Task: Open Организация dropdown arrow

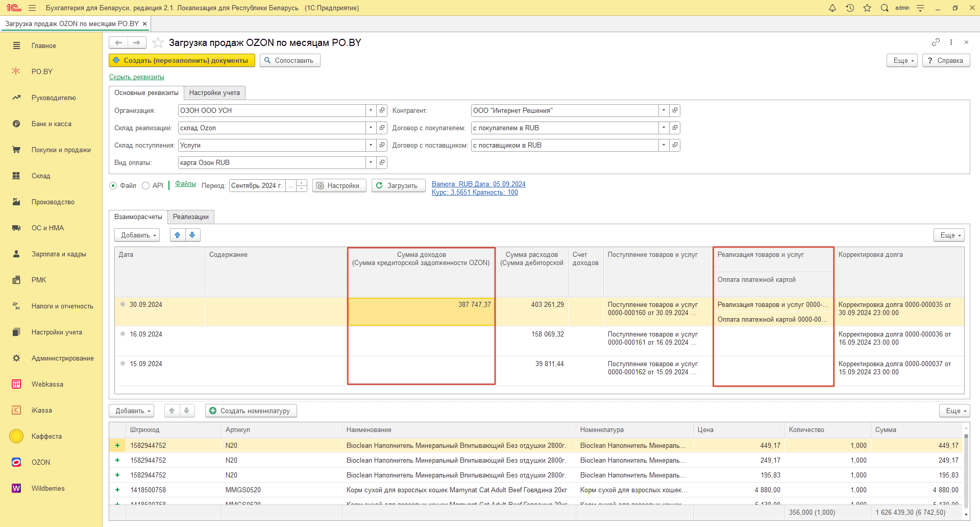Action: click(x=371, y=110)
